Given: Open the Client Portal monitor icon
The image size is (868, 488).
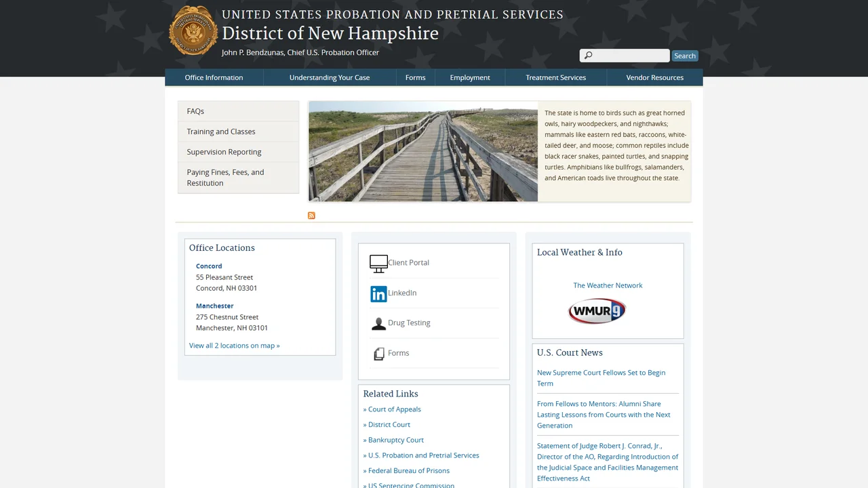Looking at the screenshot, I should pyautogui.click(x=378, y=263).
